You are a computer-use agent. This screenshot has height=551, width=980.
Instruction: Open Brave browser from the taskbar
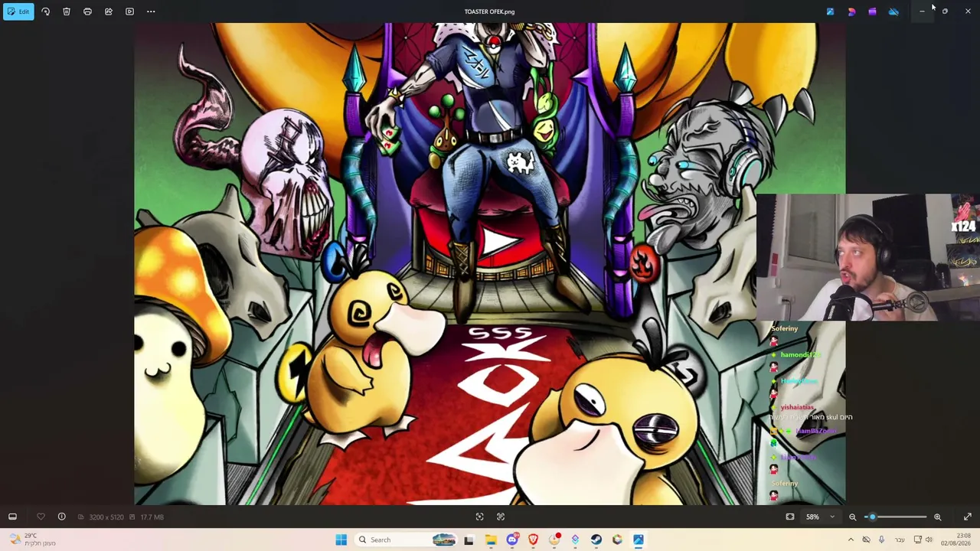pos(533,540)
